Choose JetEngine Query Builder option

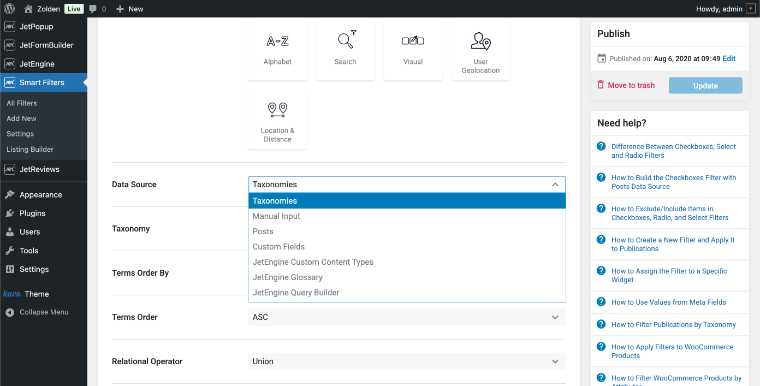coord(407,292)
